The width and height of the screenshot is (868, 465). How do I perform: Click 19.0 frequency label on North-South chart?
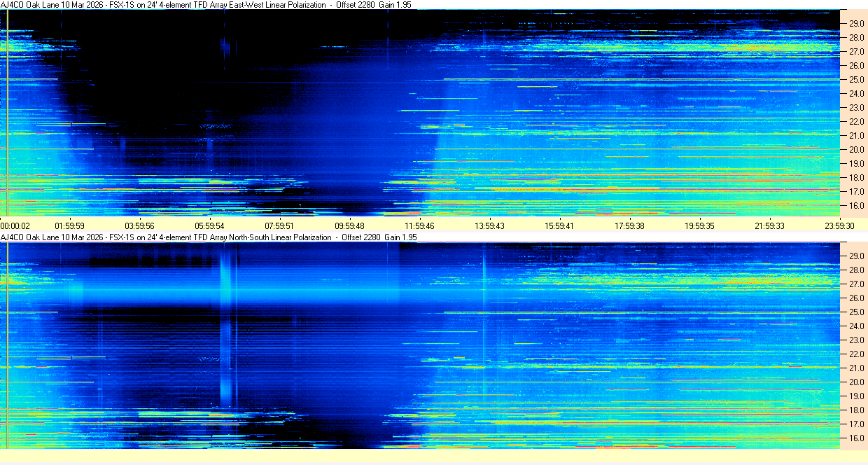(x=857, y=396)
